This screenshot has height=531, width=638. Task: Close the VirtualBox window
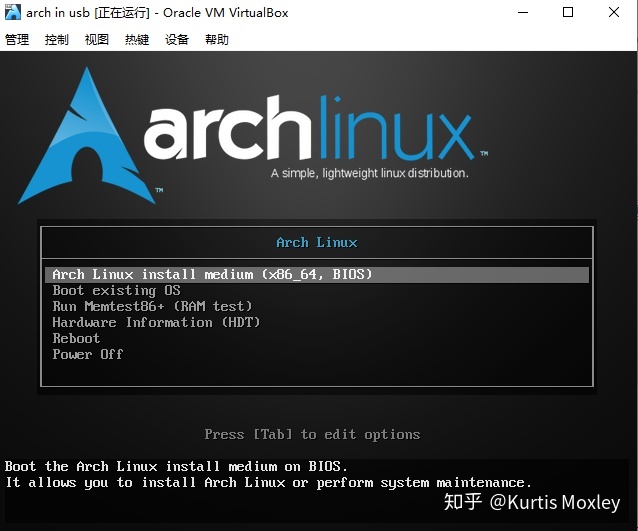pos(614,12)
